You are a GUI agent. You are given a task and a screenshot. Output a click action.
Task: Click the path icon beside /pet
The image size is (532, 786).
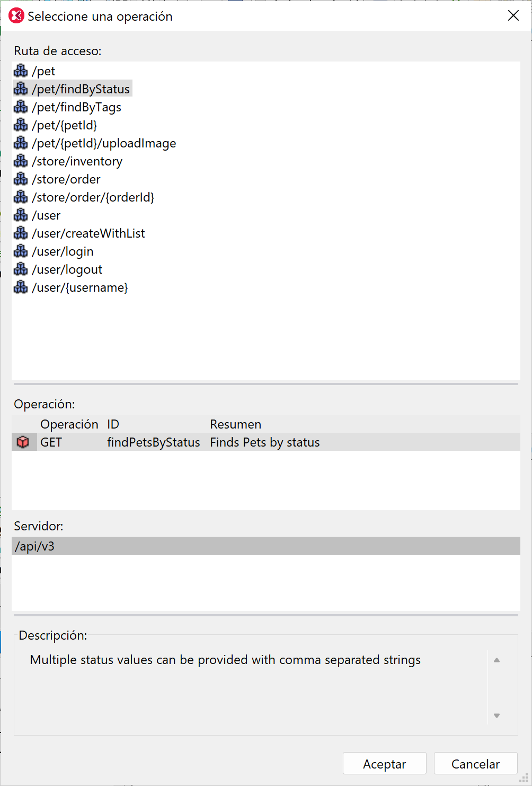(x=21, y=71)
